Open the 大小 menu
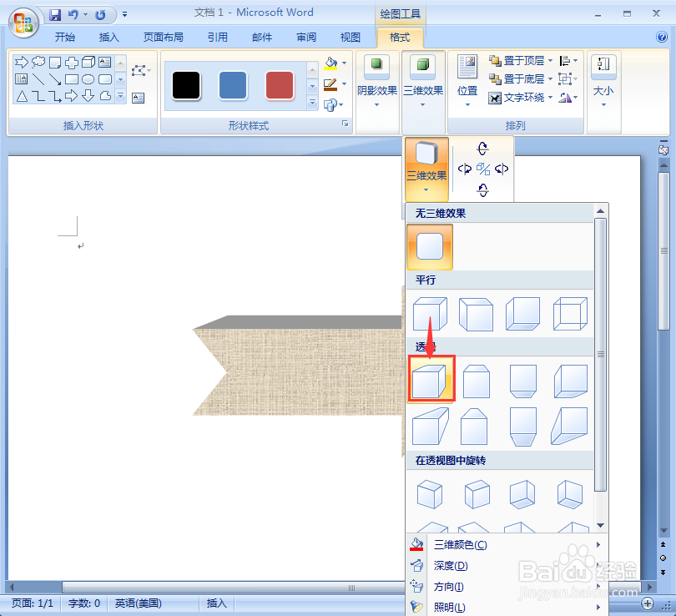 pyautogui.click(x=603, y=81)
